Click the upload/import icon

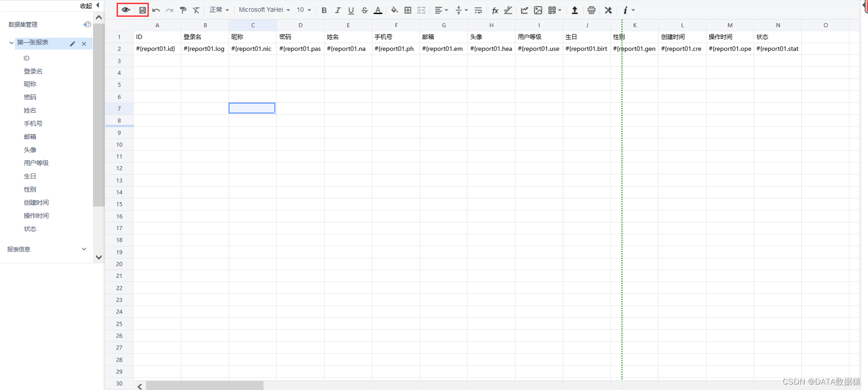(x=574, y=10)
